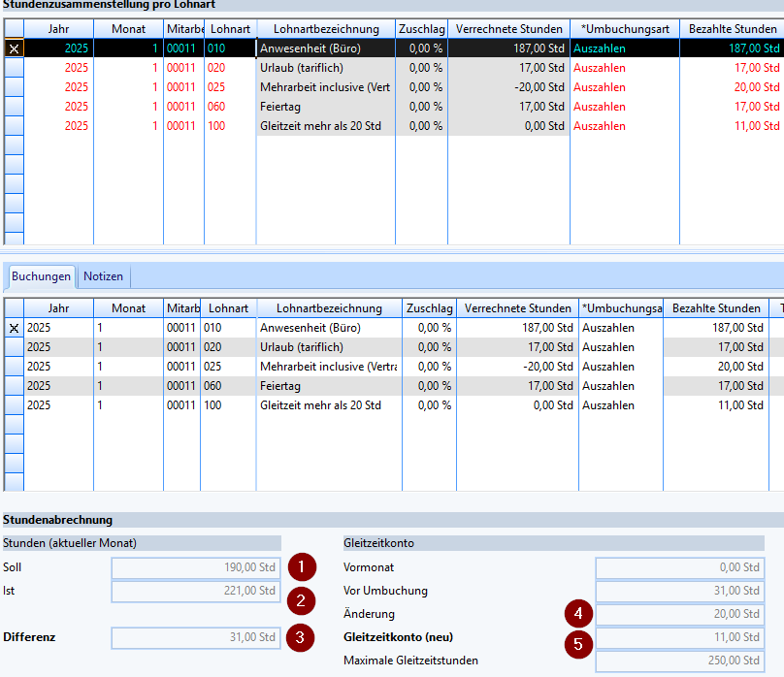
Task: Click Lohnartbezeichnung header in Buchungen grid
Action: point(329,308)
